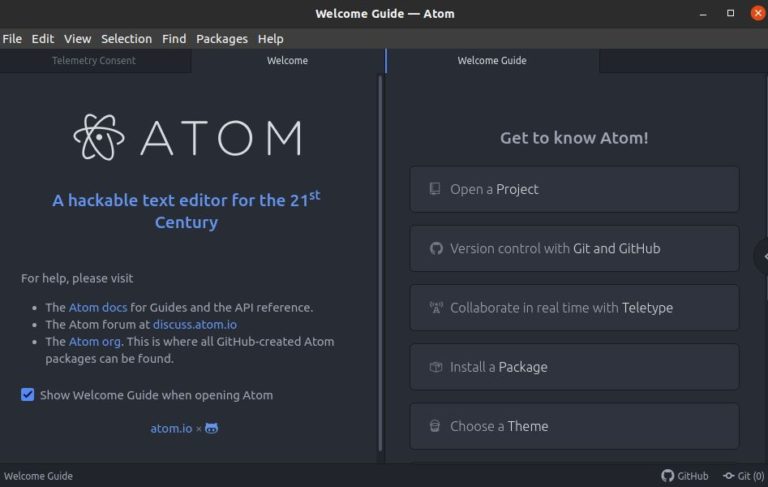768x487 pixels.
Task: Click the Welcome pane vertical scrollbar
Action: [380, 263]
